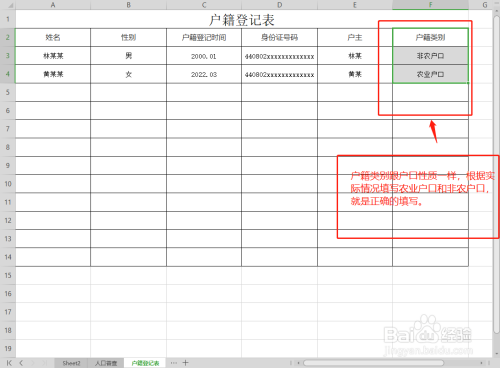Select the 户籍登记表 sheet tab

tap(145, 363)
